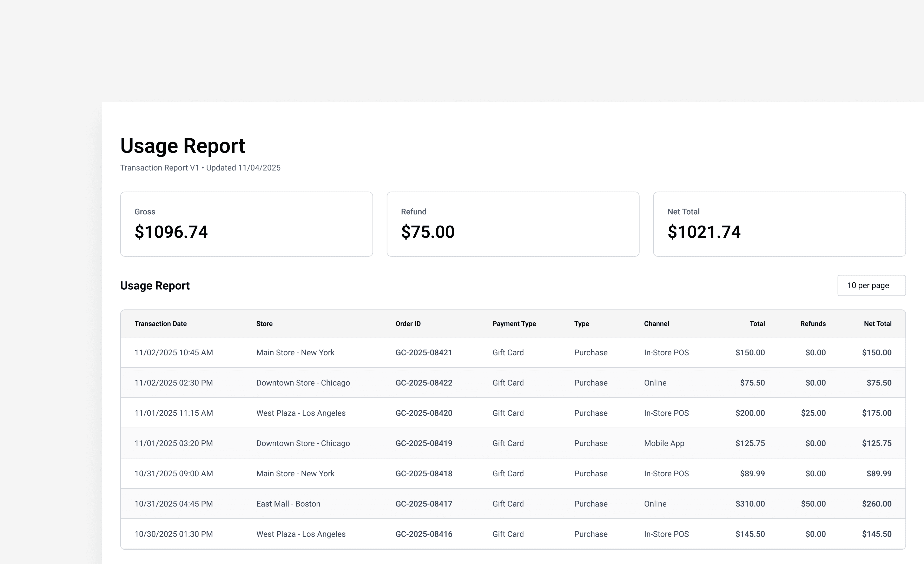
Task: Click the Gross $1096.74 summary card
Action: [x=246, y=224]
